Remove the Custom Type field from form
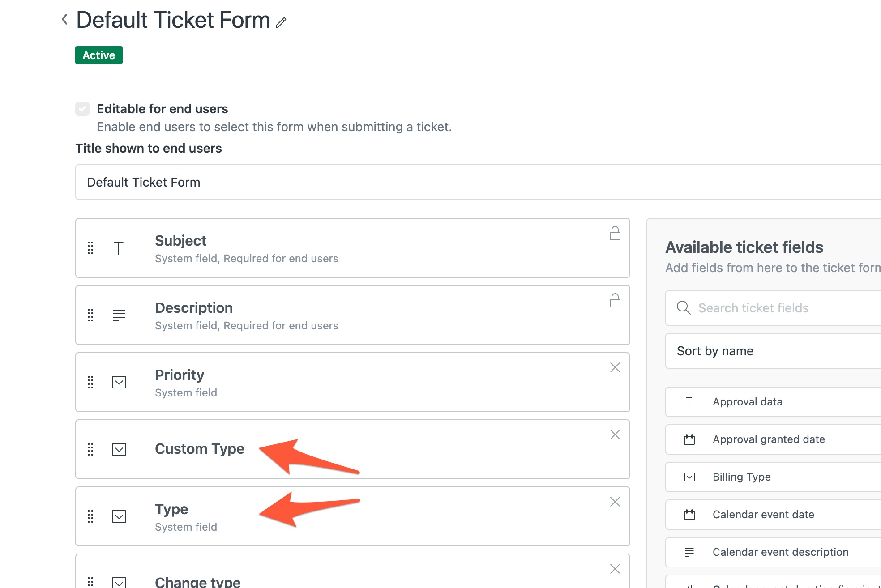 (615, 435)
